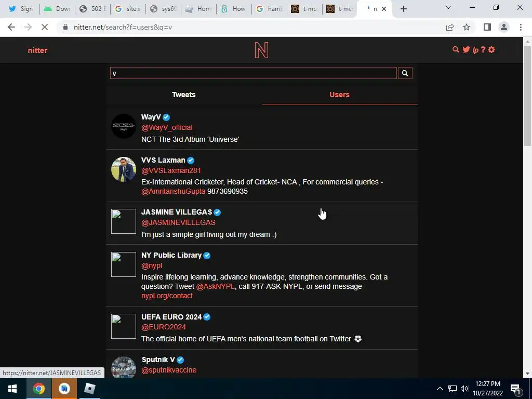
Task: Click verified badge next to VVS Laxman
Action: (191, 161)
